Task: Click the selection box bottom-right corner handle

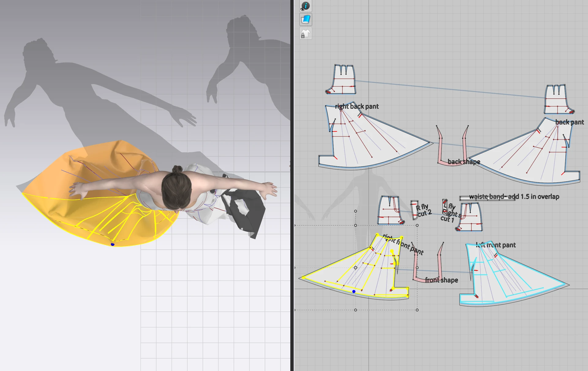Action: (417, 310)
